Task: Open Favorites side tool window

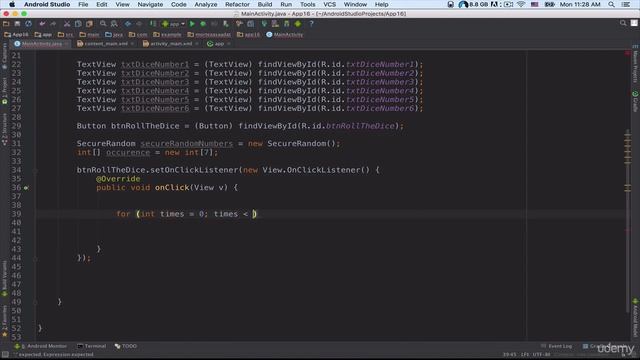Action: coord(4,321)
